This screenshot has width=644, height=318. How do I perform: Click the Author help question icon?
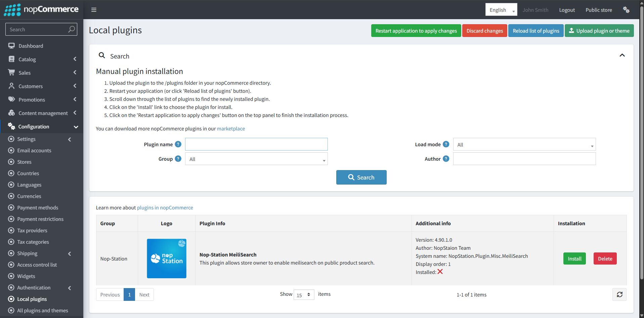click(x=446, y=159)
